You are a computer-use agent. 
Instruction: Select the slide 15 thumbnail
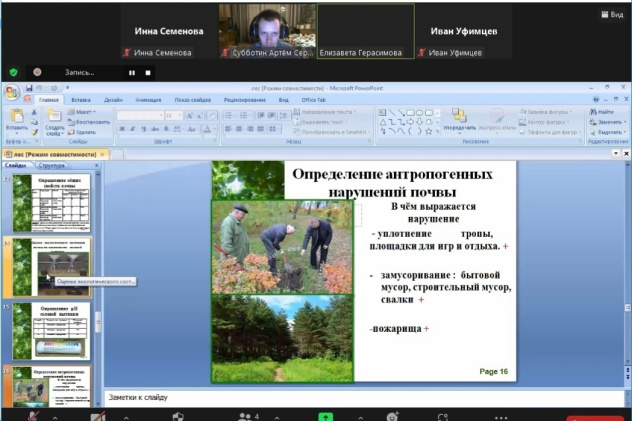click(52, 331)
